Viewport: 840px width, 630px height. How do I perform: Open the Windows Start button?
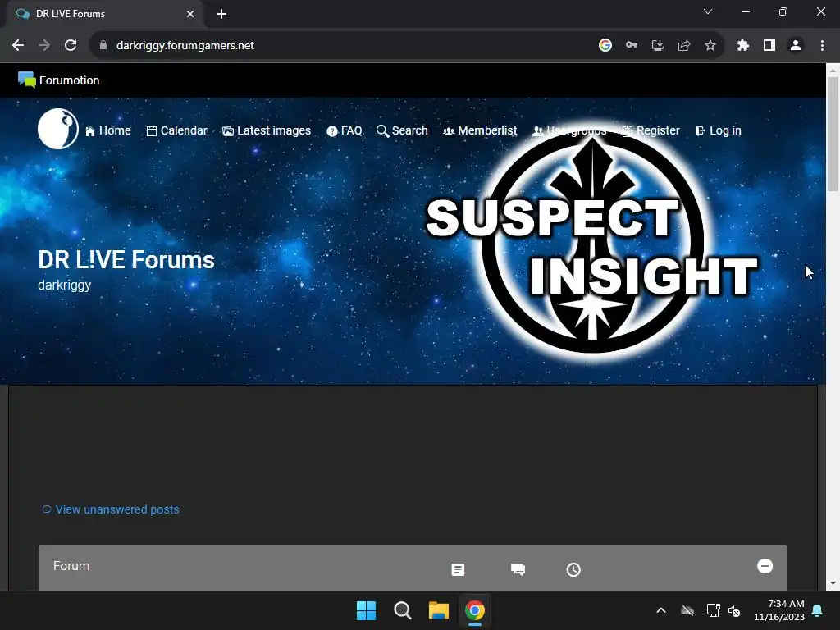(367, 610)
